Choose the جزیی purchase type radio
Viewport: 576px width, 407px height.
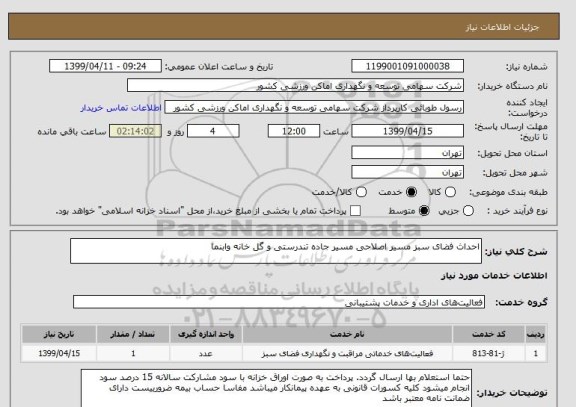[x=468, y=211]
